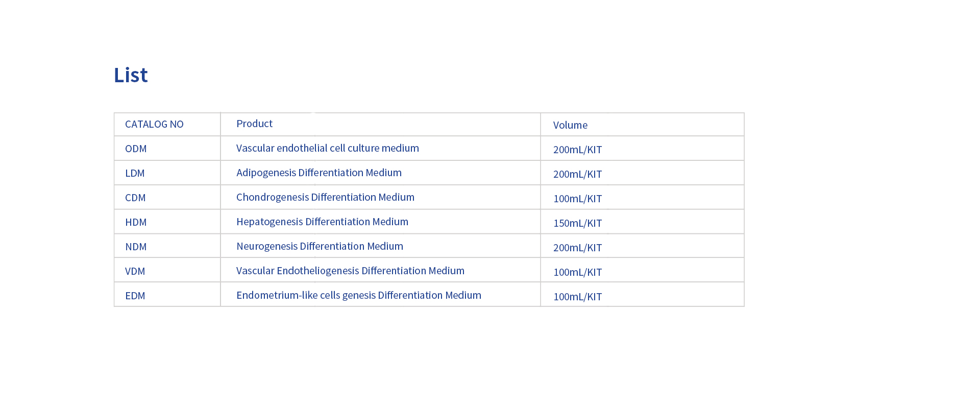Click the Volume column header

tap(570, 125)
